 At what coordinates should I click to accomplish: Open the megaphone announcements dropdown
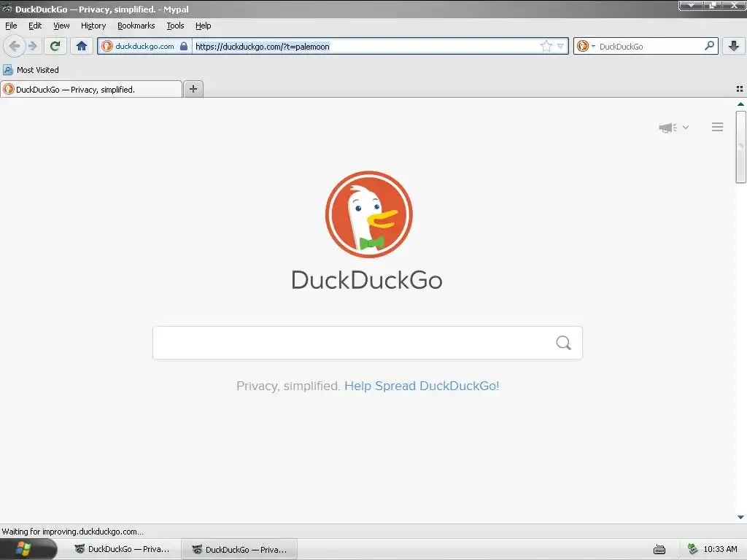click(673, 127)
